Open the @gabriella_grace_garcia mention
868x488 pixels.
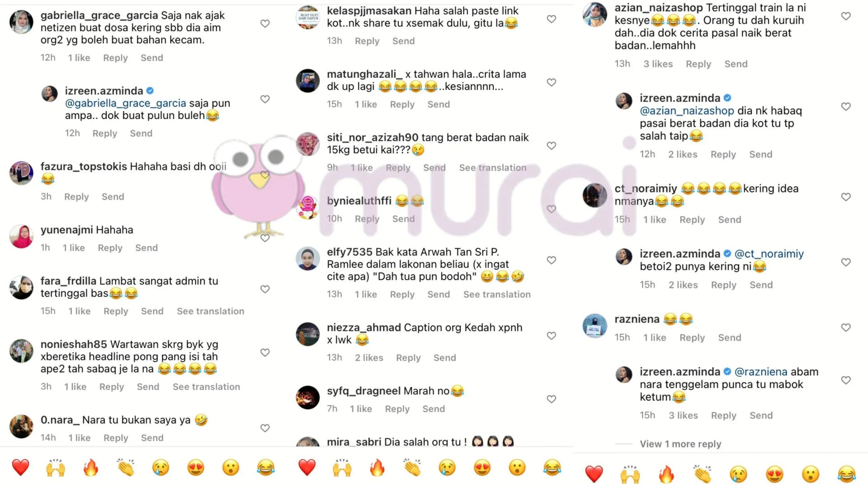[125, 103]
